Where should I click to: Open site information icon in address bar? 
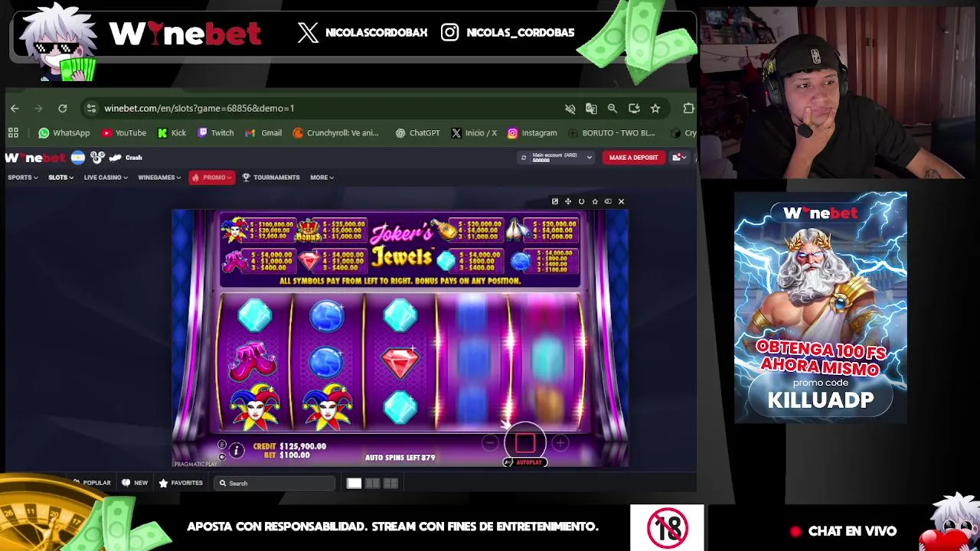[91, 109]
